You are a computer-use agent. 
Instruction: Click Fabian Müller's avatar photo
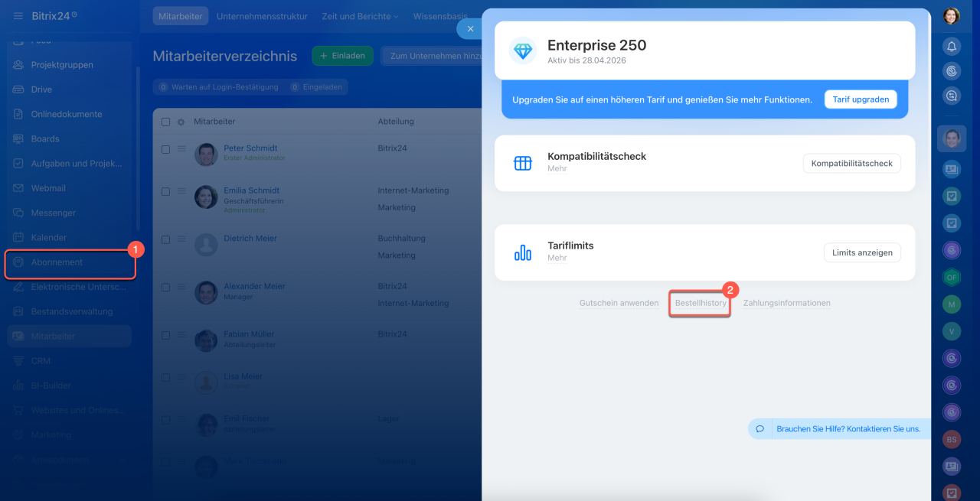pos(206,340)
